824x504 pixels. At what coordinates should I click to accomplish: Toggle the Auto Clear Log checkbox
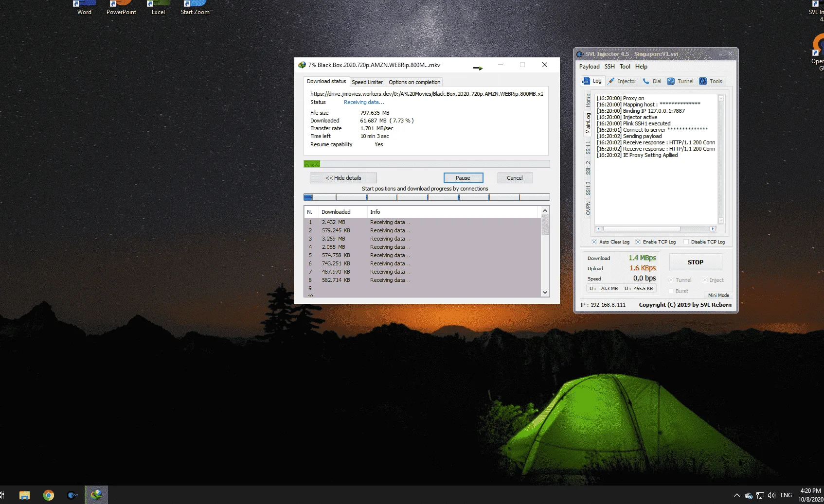(x=594, y=242)
